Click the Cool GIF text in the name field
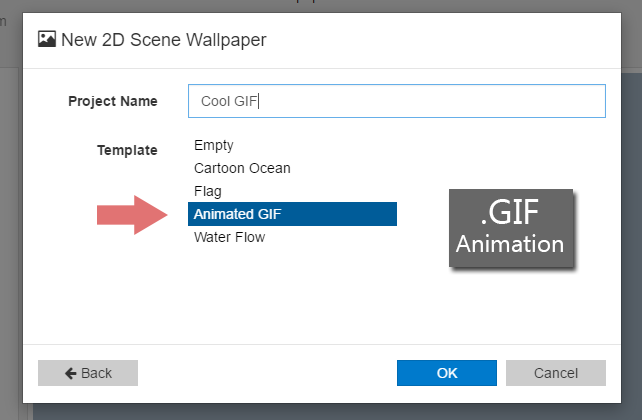This screenshot has width=642, height=420. [x=230, y=101]
